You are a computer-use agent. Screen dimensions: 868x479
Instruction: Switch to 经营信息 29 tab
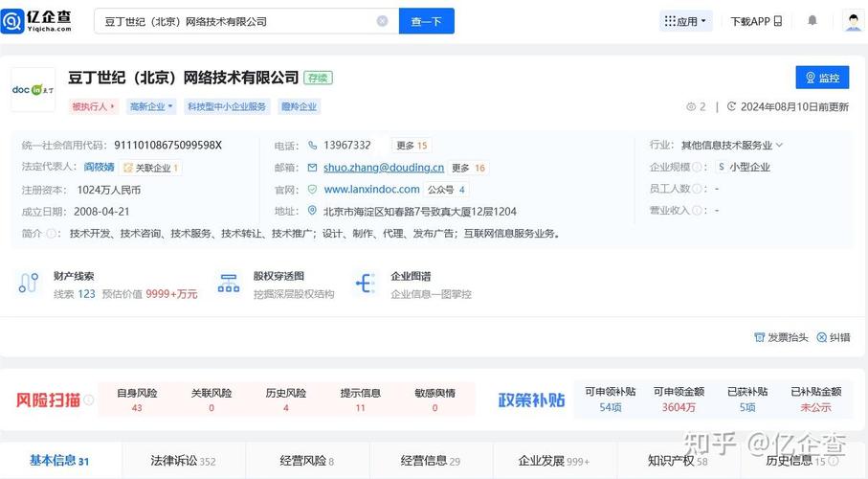(x=430, y=460)
